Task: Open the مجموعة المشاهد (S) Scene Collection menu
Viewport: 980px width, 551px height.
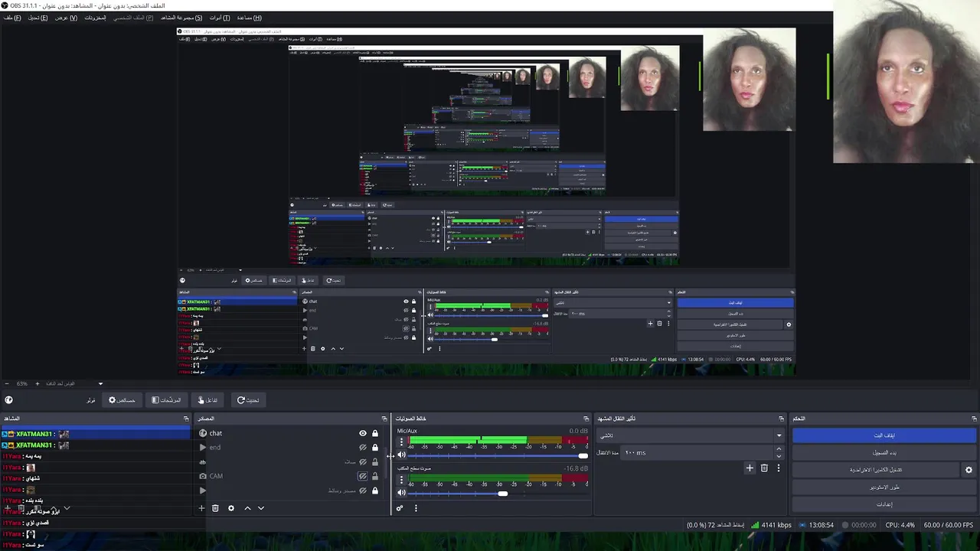Action: pos(181,18)
